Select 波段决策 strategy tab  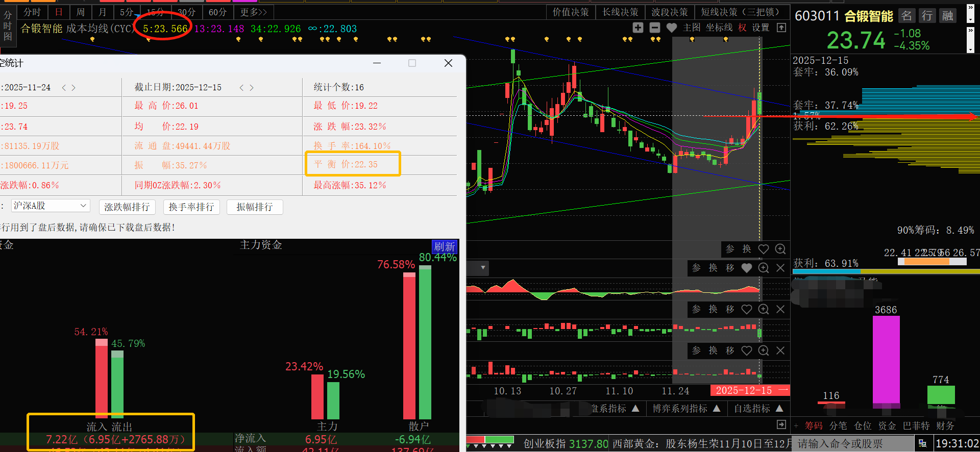click(x=670, y=12)
